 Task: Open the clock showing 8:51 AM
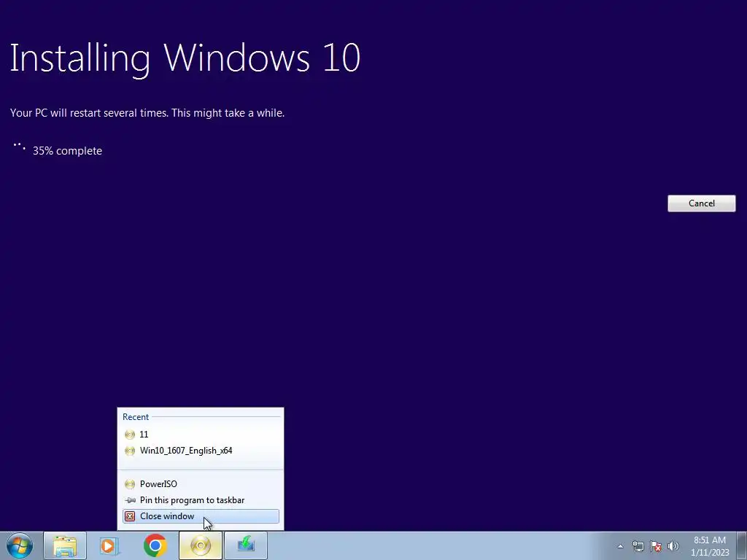(710, 546)
